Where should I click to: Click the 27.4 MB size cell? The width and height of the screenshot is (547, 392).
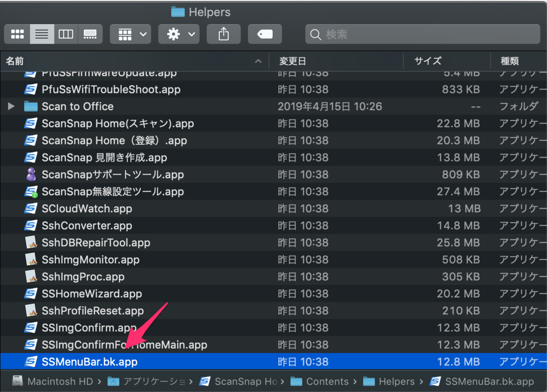[x=458, y=192]
